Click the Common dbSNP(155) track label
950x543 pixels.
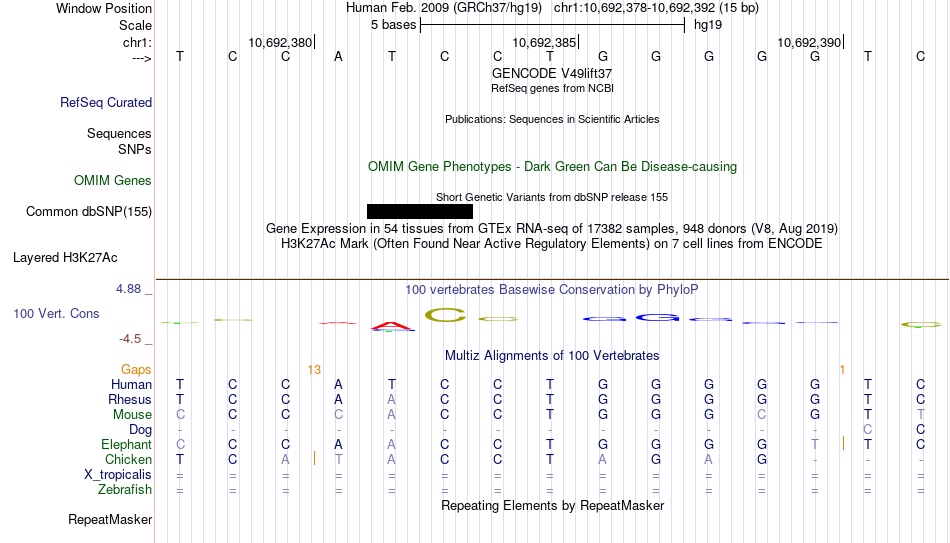tap(88, 212)
